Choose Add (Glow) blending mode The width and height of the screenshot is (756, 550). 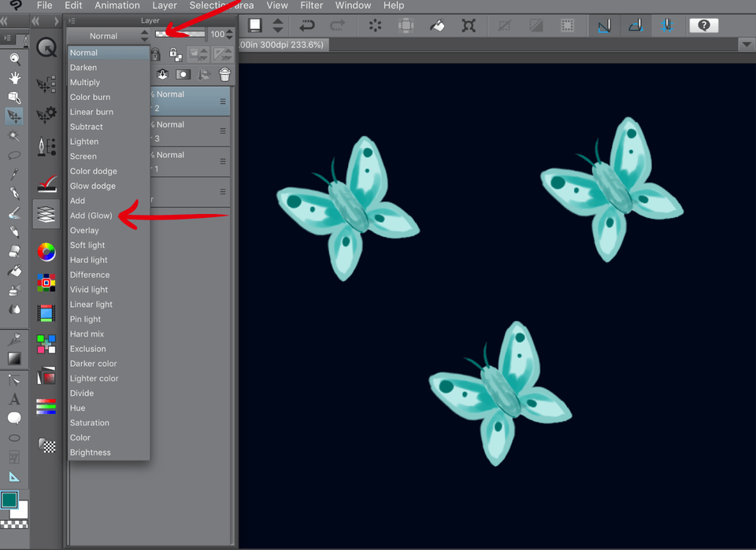91,215
